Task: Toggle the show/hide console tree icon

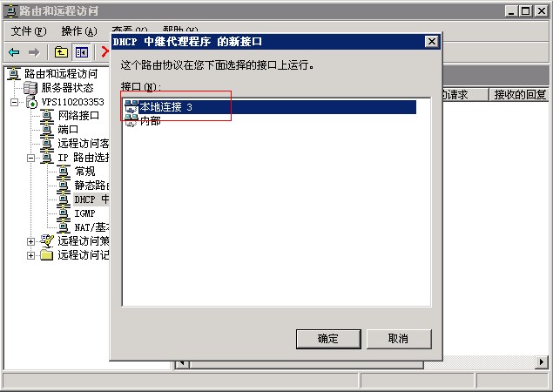Action: [82, 52]
